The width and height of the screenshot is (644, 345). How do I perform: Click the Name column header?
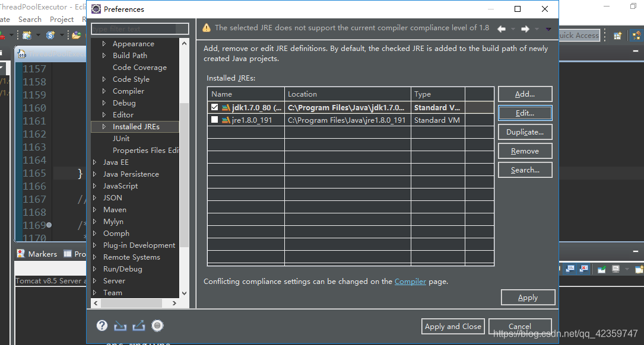click(246, 94)
